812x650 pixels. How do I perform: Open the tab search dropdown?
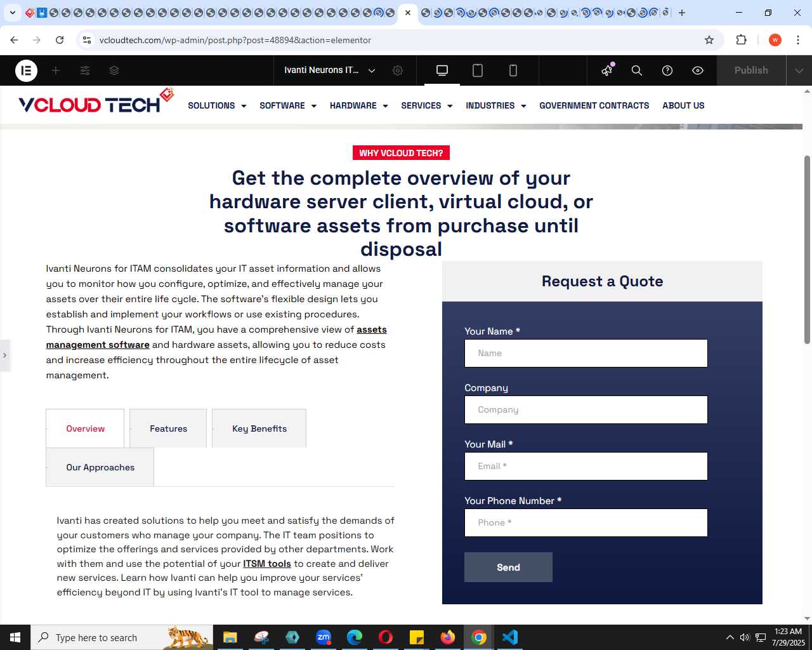12,13
